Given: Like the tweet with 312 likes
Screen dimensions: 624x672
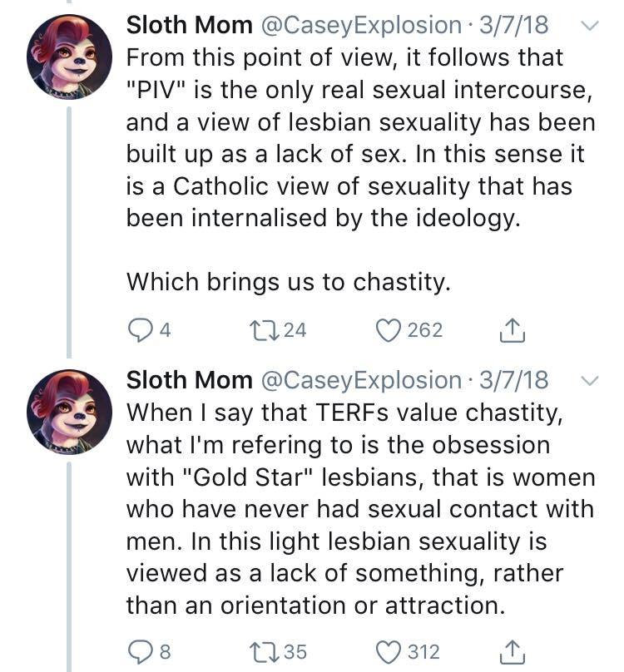Looking at the screenshot, I should (x=388, y=652).
